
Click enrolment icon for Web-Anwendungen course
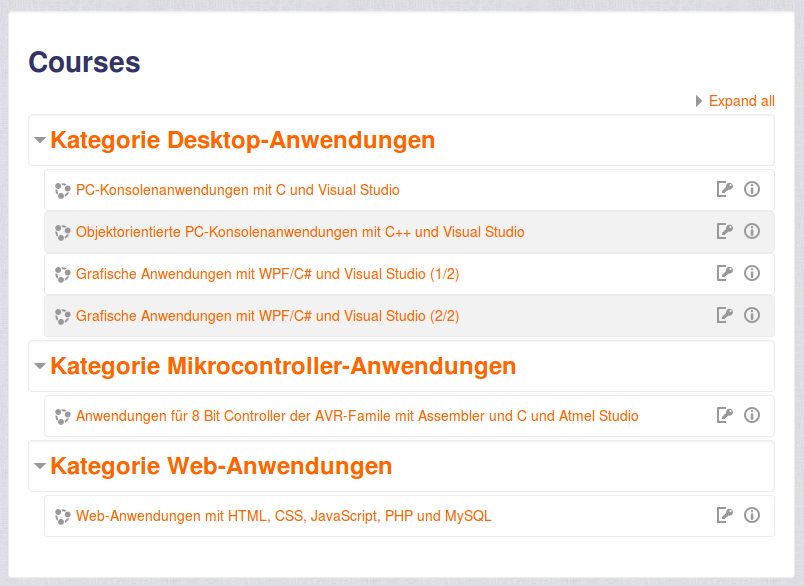pyautogui.click(x=725, y=515)
